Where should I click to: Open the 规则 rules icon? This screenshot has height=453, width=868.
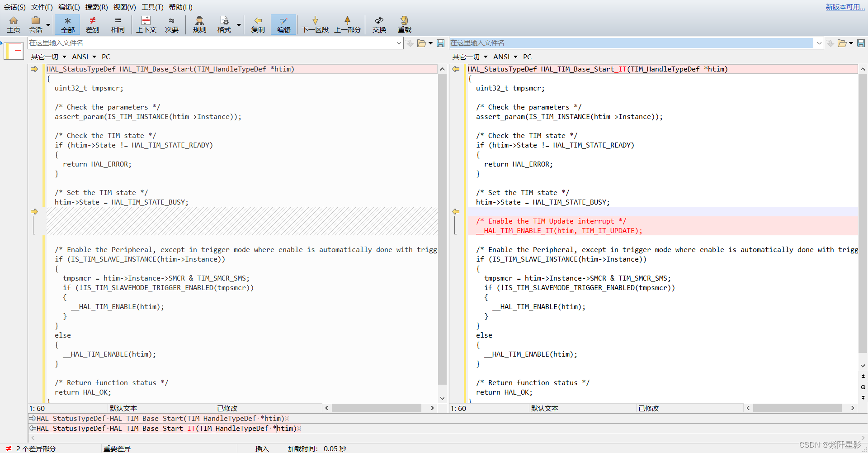tap(199, 25)
